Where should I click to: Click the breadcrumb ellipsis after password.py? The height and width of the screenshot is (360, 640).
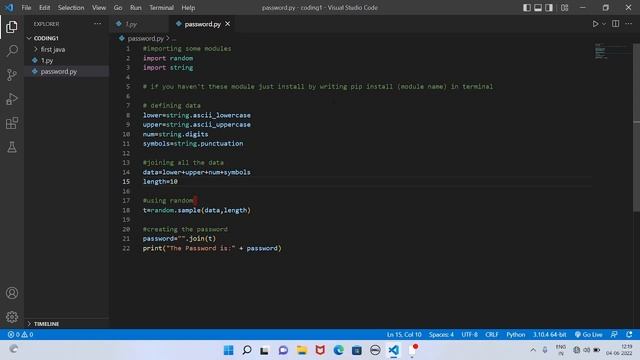(174, 39)
